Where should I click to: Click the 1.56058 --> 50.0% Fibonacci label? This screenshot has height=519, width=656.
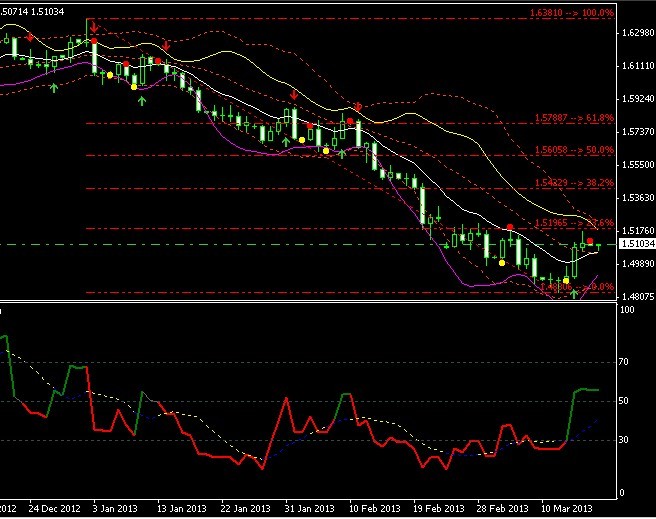click(574, 150)
